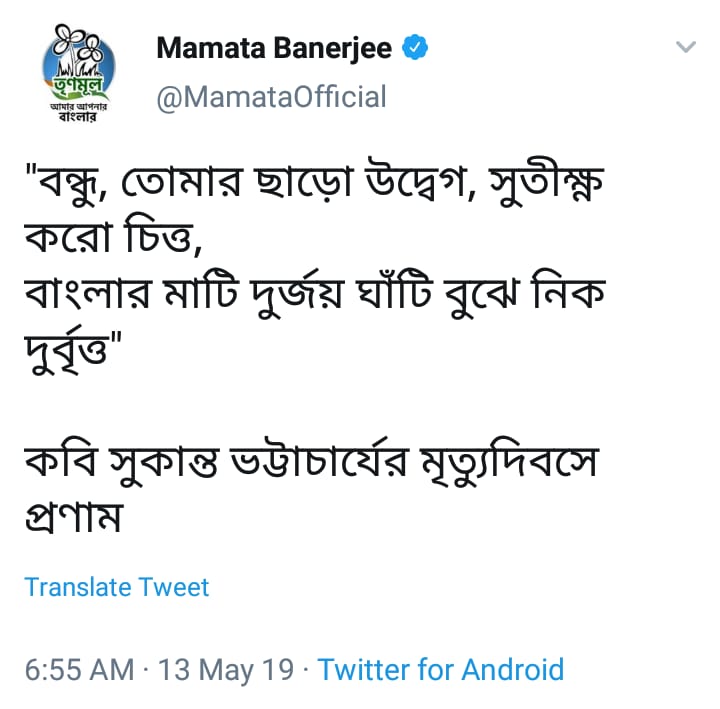Open Mamata Banerjee's profile name

click(x=274, y=48)
